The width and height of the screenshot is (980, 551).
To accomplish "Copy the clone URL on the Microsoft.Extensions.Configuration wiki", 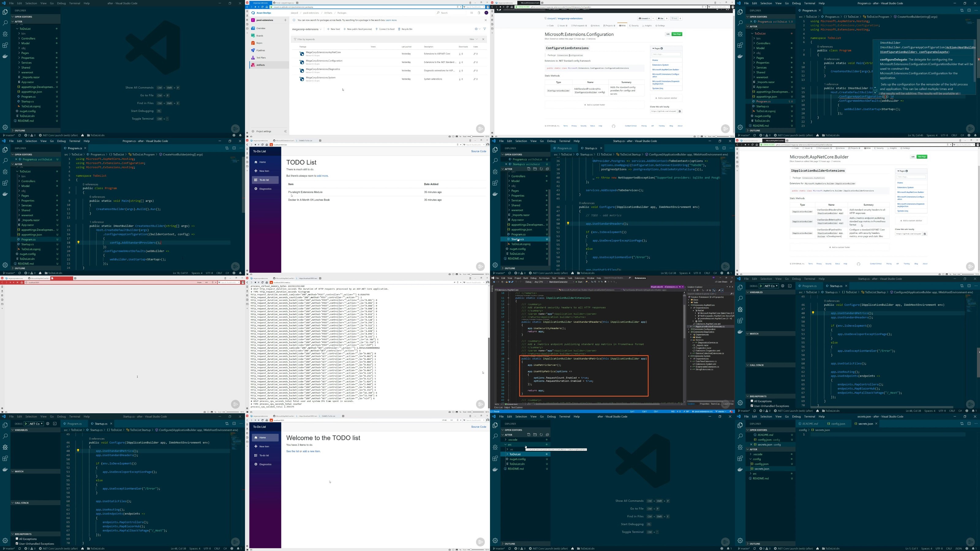I will click(x=680, y=111).
